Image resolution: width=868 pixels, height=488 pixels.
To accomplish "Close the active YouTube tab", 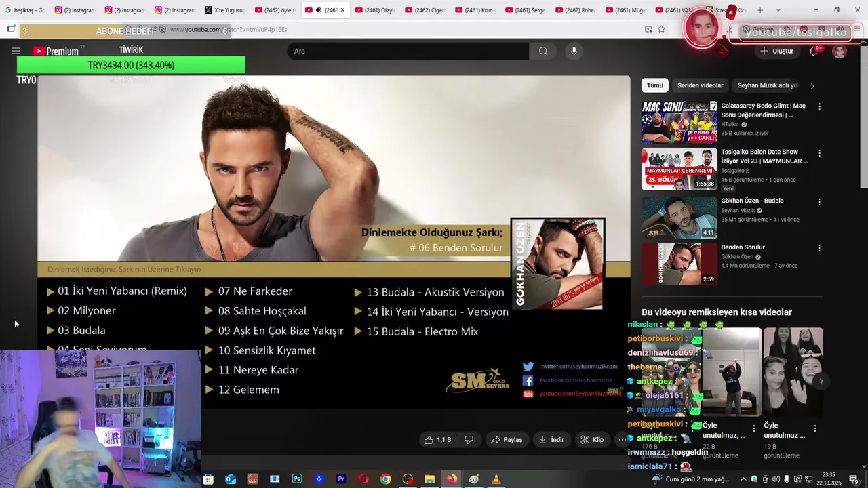I will point(342,10).
